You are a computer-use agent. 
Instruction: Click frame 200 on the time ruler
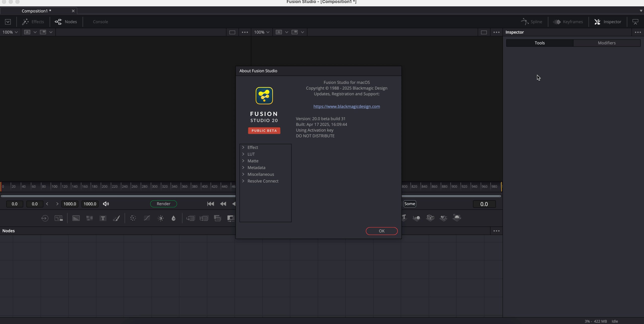click(104, 187)
